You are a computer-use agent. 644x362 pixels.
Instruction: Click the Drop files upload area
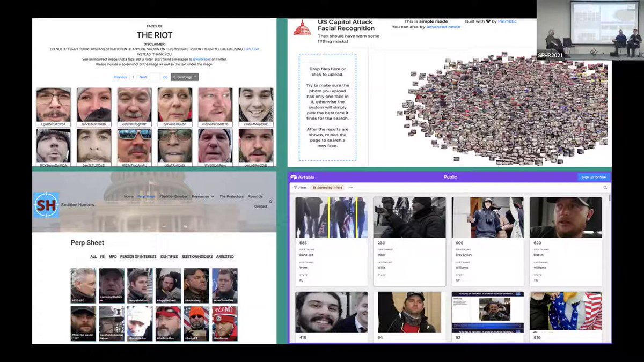point(327,107)
